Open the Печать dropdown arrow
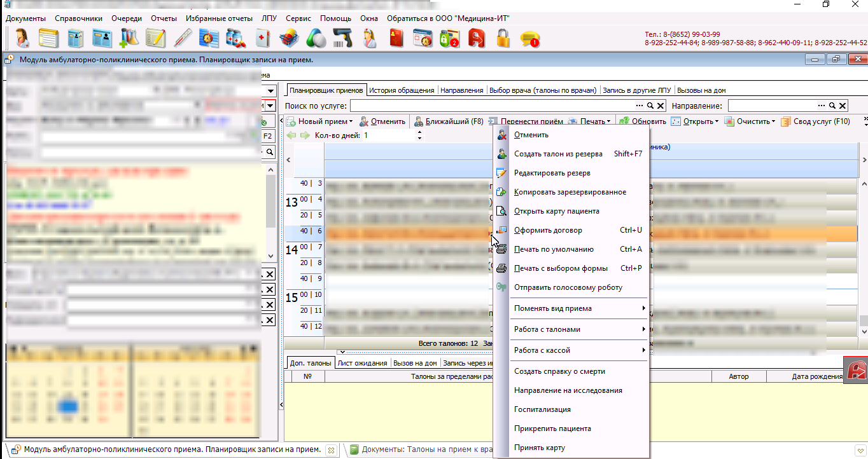Image resolution: width=868 pixels, height=459 pixels. pyautogui.click(x=608, y=121)
